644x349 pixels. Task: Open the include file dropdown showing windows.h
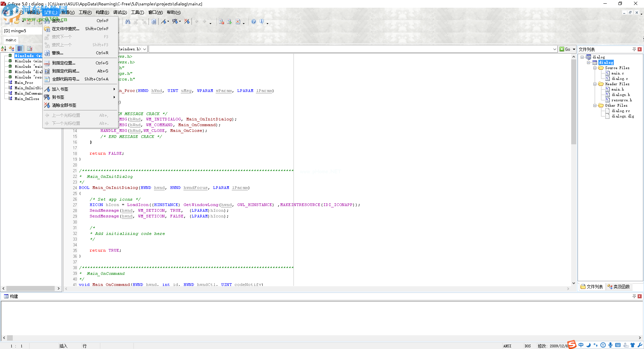click(x=145, y=49)
